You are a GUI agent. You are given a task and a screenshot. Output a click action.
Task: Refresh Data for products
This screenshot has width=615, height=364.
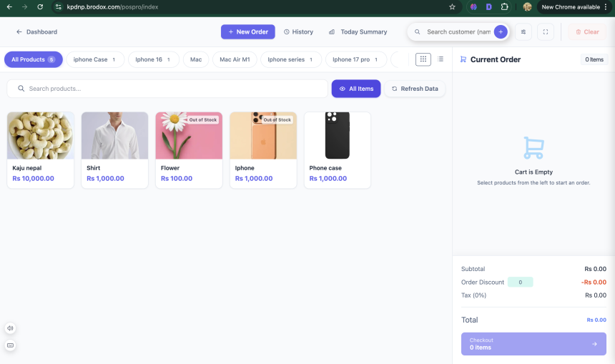pyautogui.click(x=415, y=89)
